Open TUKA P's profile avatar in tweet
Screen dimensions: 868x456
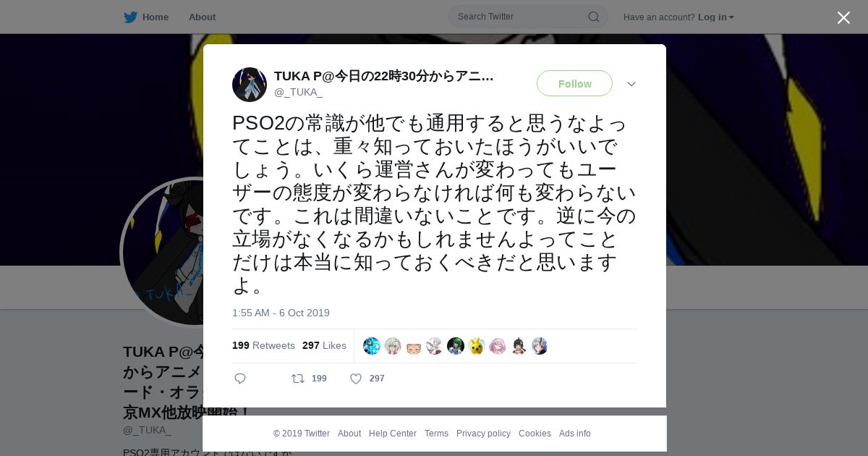point(250,85)
